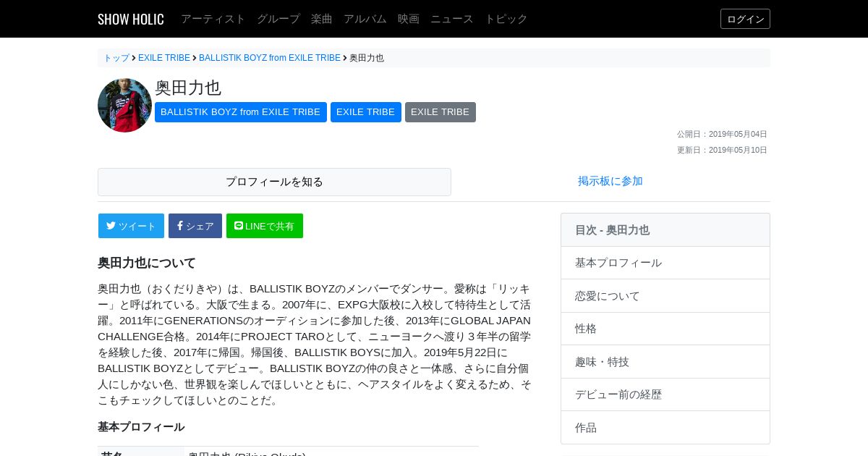
Task: Open the 楽曲 navigation item
Action: (x=322, y=19)
